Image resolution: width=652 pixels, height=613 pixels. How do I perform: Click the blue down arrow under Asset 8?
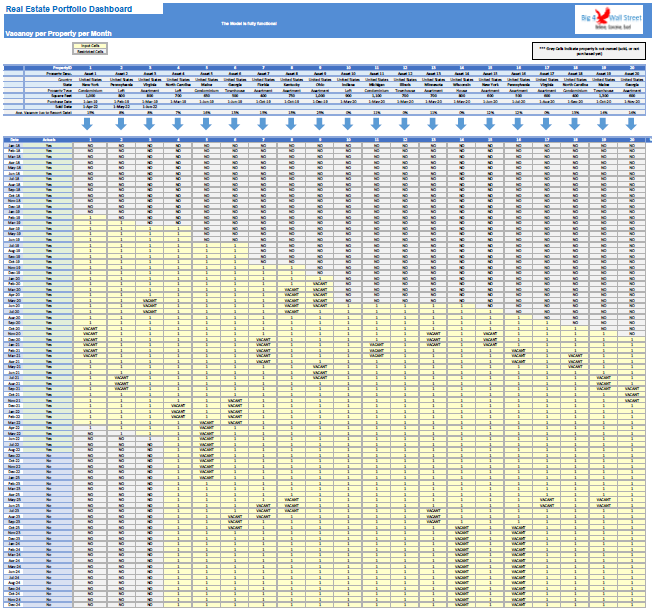[291, 124]
